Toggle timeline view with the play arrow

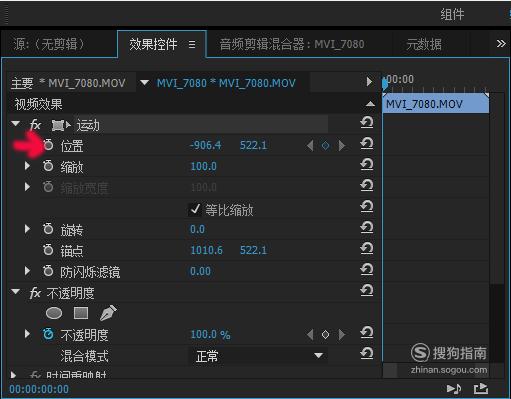369,81
